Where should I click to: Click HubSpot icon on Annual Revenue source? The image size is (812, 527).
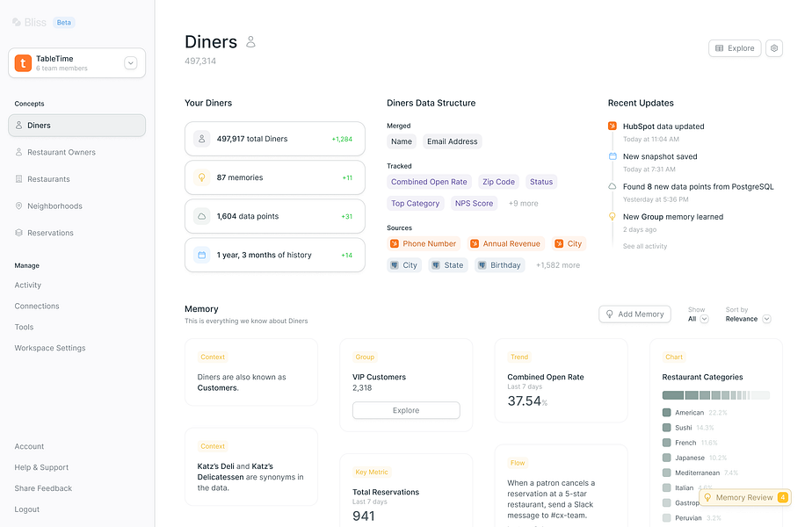[475, 244]
